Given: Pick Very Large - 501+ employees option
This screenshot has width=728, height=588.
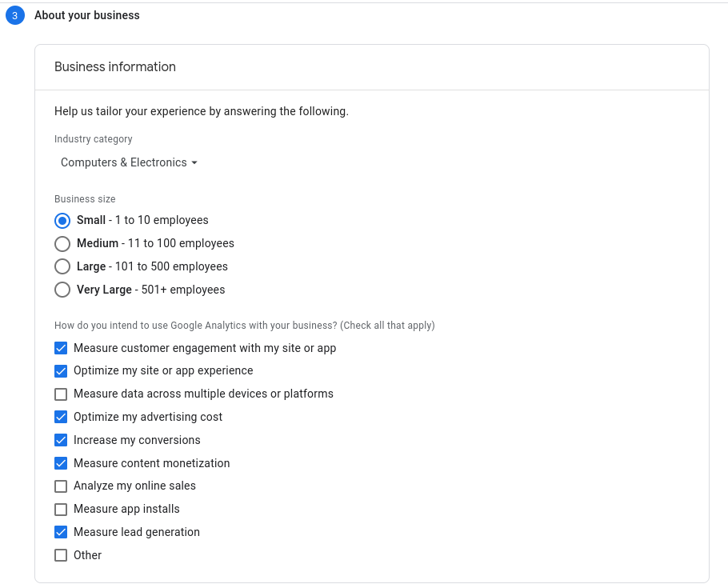Looking at the screenshot, I should (62, 290).
